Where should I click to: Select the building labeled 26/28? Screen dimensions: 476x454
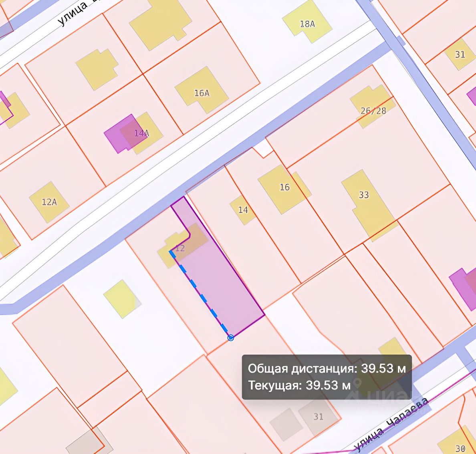point(373,107)
